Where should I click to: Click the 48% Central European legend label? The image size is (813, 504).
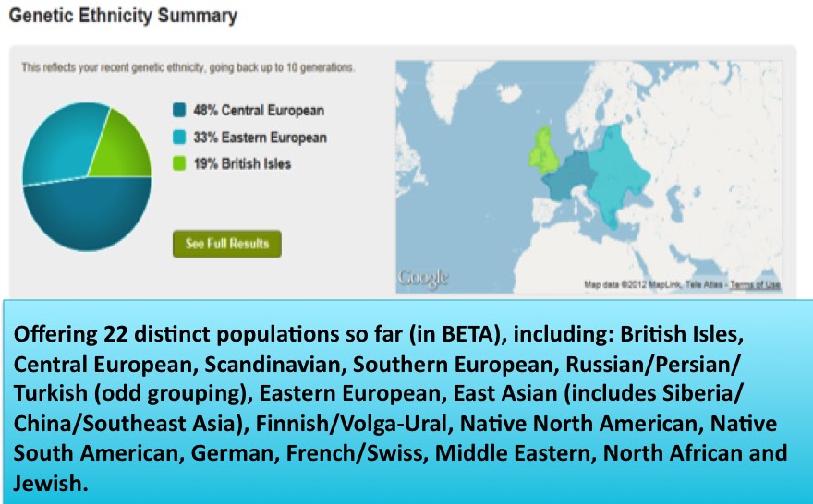click(x=258, y=111)
